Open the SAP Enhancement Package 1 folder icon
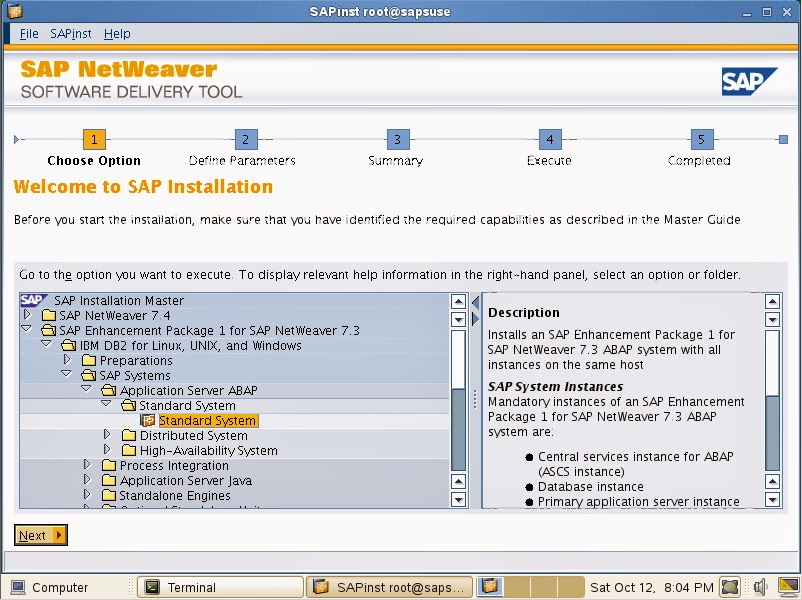 point(49,330)
